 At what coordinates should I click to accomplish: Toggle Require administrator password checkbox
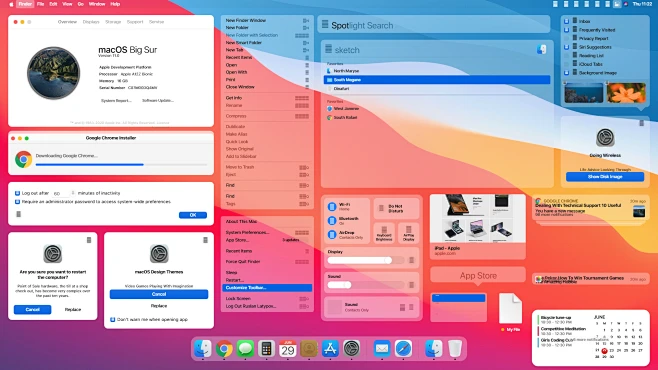(x=18, y=202)
